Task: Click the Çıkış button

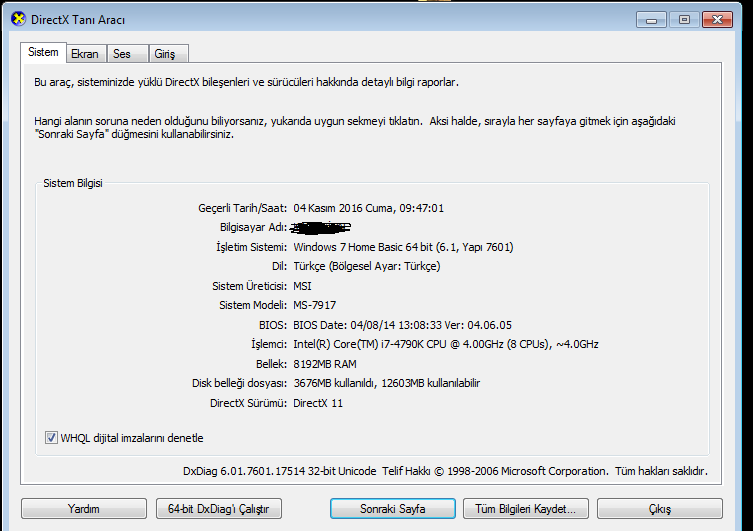Action: pos(659,509)
